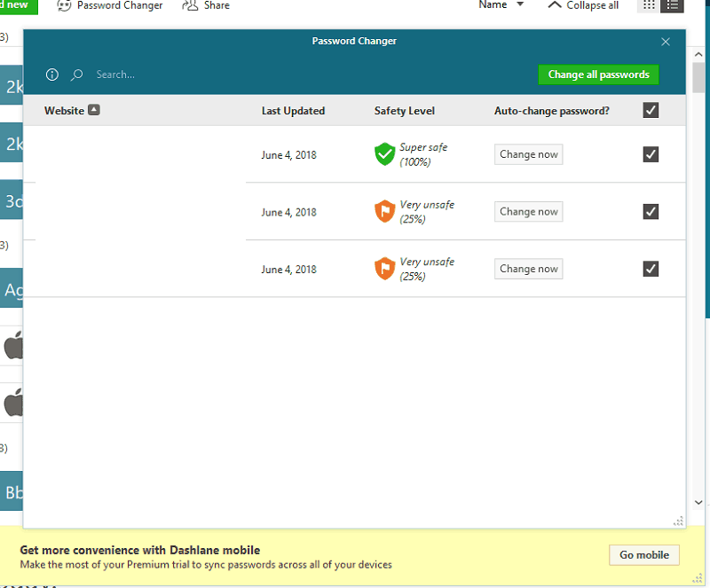Close the Password Changer dialog
710x588 pixels.
(x=665, y=42)
